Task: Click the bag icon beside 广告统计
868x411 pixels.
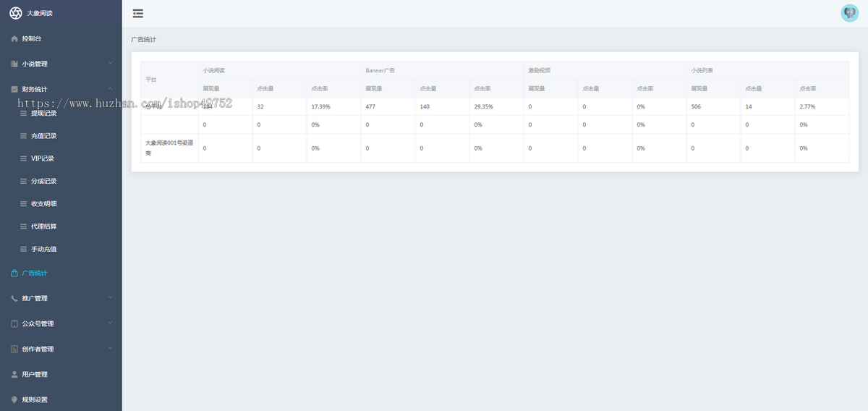Action: [x=14, y=273]
